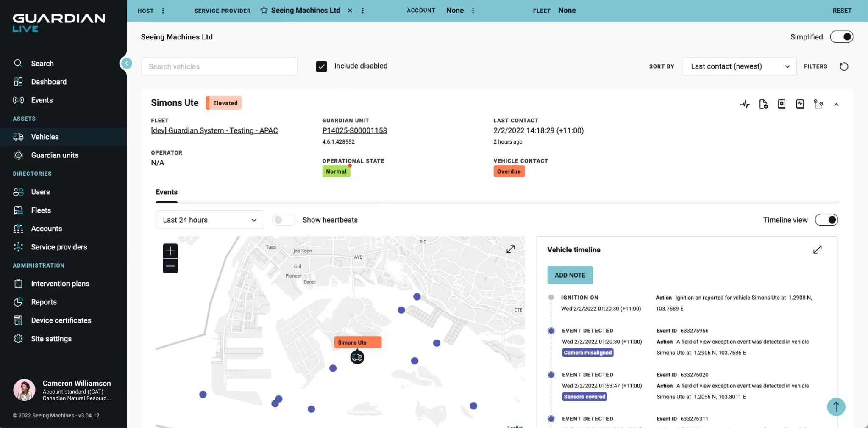Zoom out on the map with minus button
Viewport: 868px width, 428px height.
(x=170, y=266)
